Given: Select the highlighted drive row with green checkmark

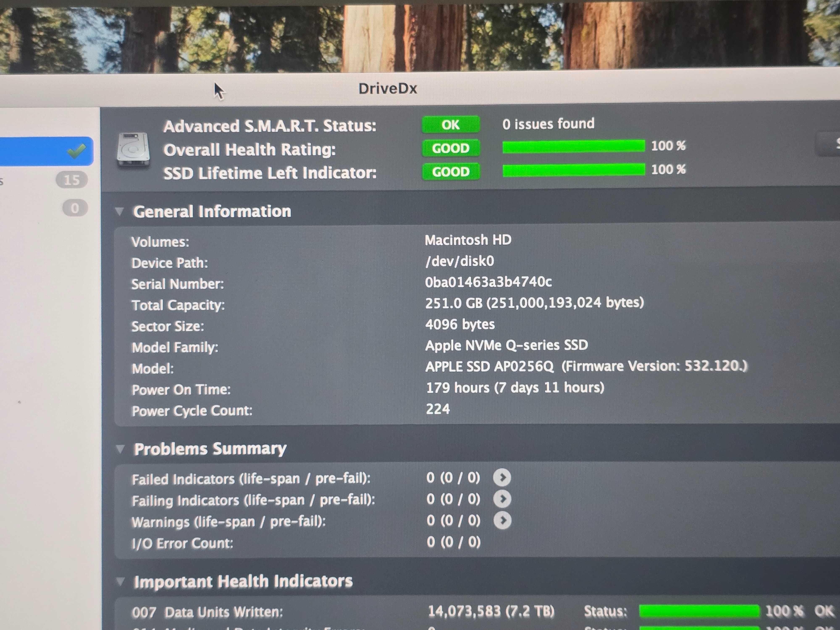Looking at the screenshot, I should [x=46, y=151].
